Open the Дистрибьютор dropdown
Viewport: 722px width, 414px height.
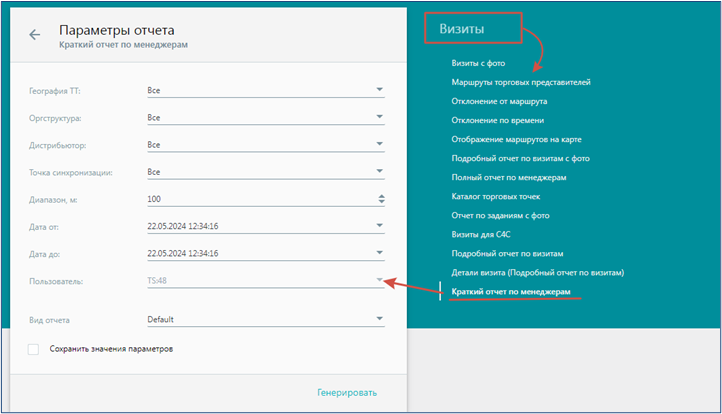pyautogui.click(x=266, y=145)
